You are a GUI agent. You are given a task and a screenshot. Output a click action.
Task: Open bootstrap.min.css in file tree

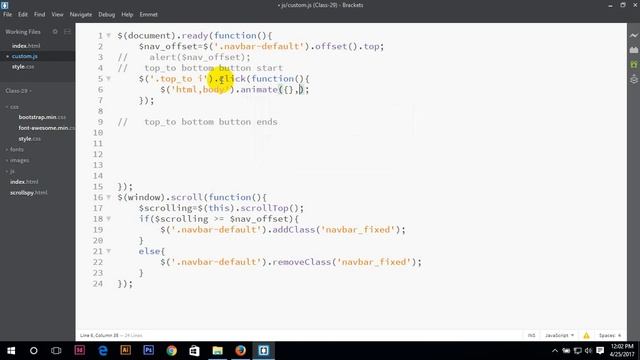pyautogui.click(x=42, y=117)
